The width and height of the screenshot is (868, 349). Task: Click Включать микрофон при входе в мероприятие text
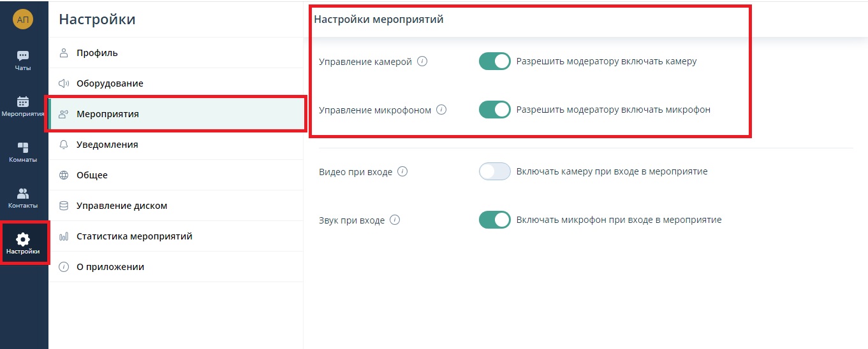619,220
